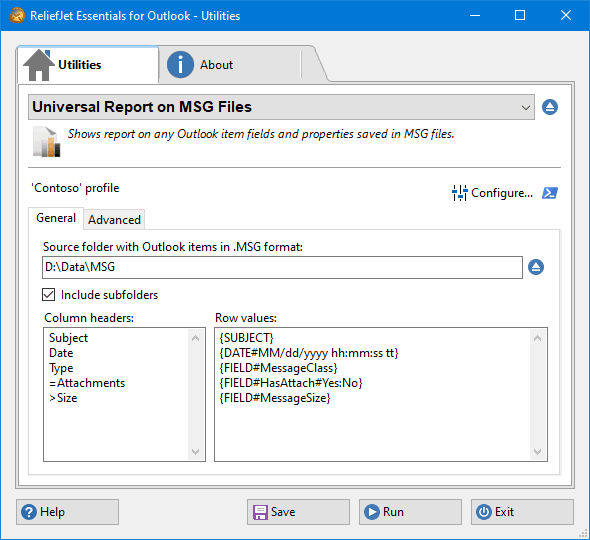Image resolution: width=590 pixels, height=540 pixels.
Task: Click the house icon on the Utilities tab
Action: pos(38,65)
